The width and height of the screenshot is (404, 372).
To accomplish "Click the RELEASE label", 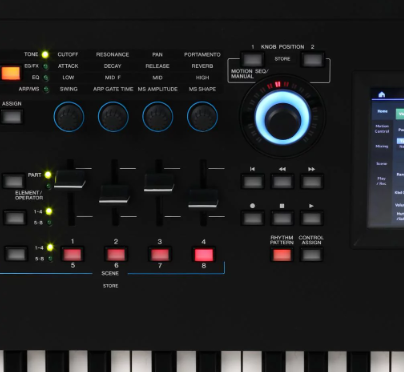I will (157, 66).
